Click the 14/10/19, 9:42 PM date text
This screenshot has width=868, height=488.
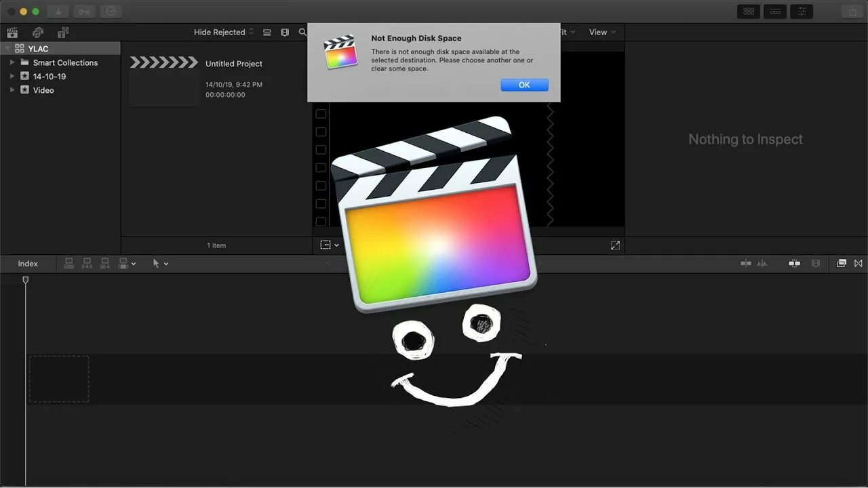coord(234,85)
